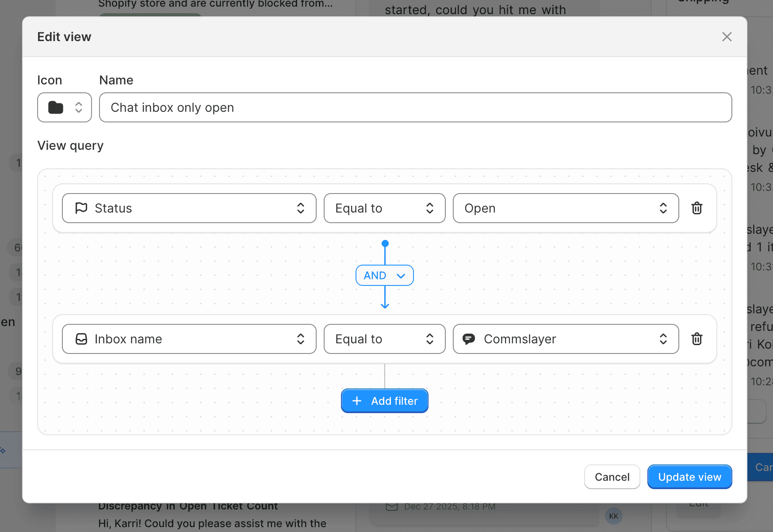773x532 pixels.
Task: Open the Open value dropdown
Action: coord(566,208)
